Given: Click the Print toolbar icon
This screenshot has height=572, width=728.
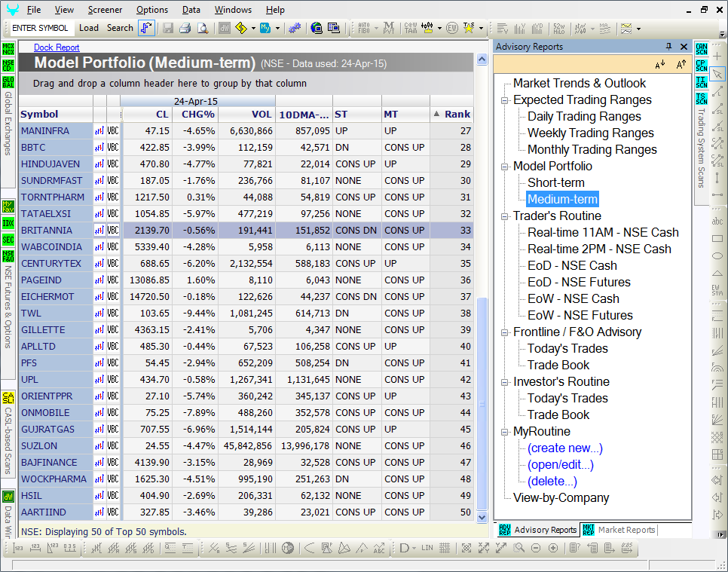Looking at the screenshot, I should pos(185,29).
